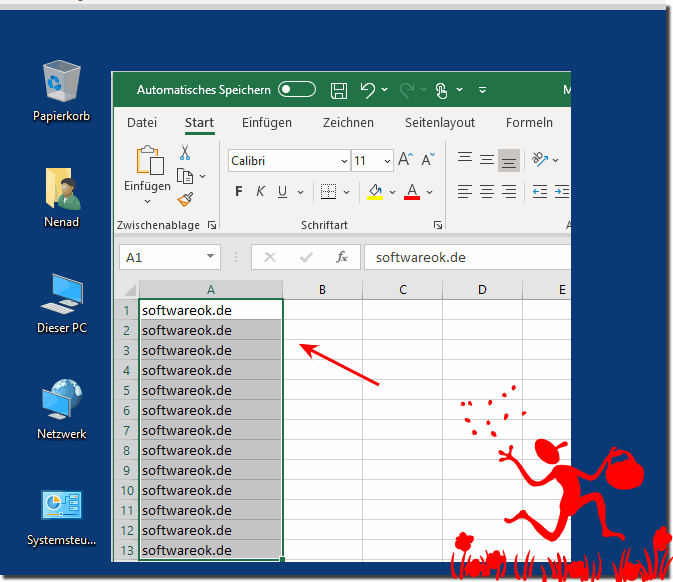This screenshot has width=673, height=582.
Task: Click the increase indent icon
Action: tap(562, 191)
